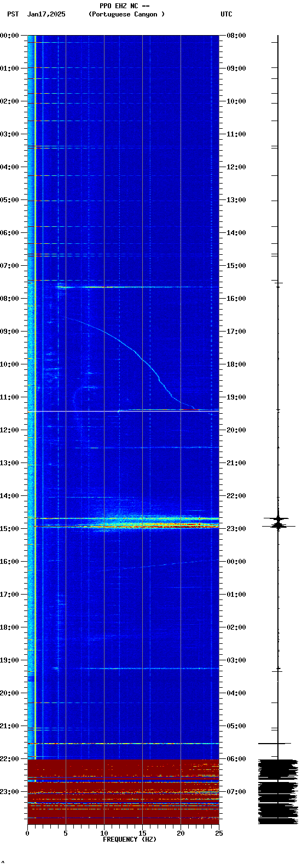This screenshot has height=868, width=302.
Task: Click the 'PST' timezone label
Action: pos(13,14)
